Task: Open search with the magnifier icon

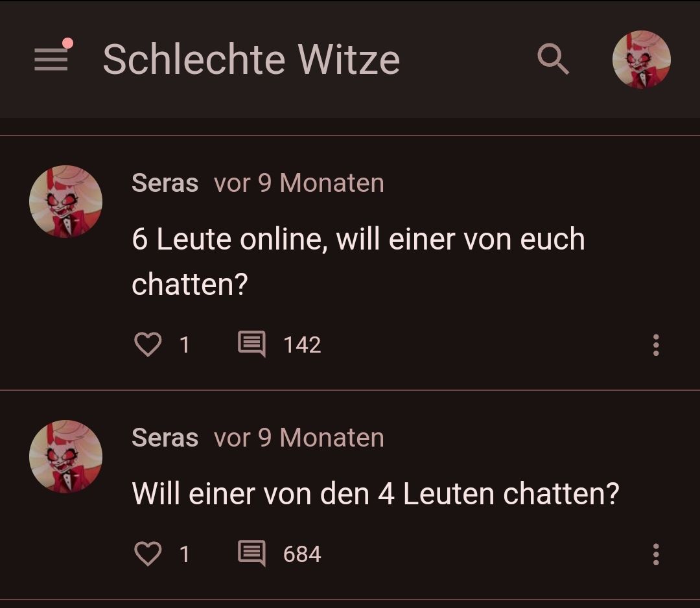Action: (553, 60)
